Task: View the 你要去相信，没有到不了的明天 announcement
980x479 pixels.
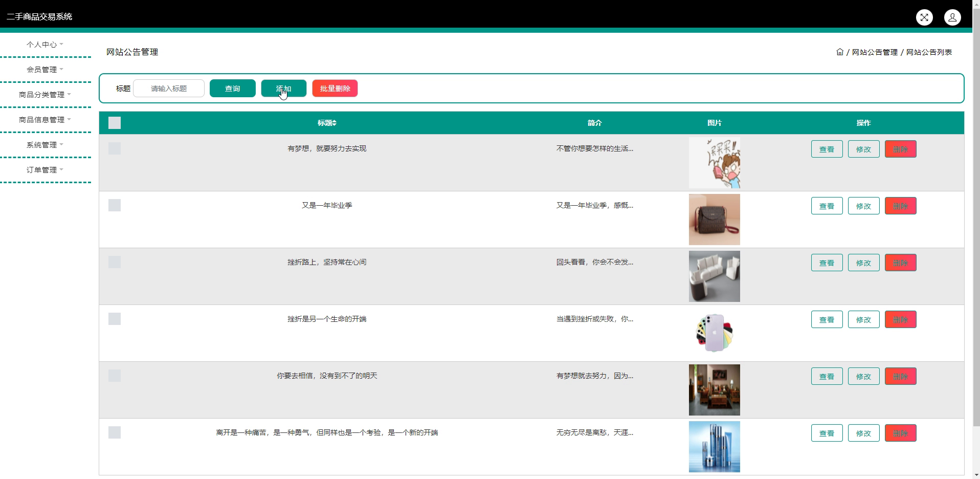Action: click(827, 377)
